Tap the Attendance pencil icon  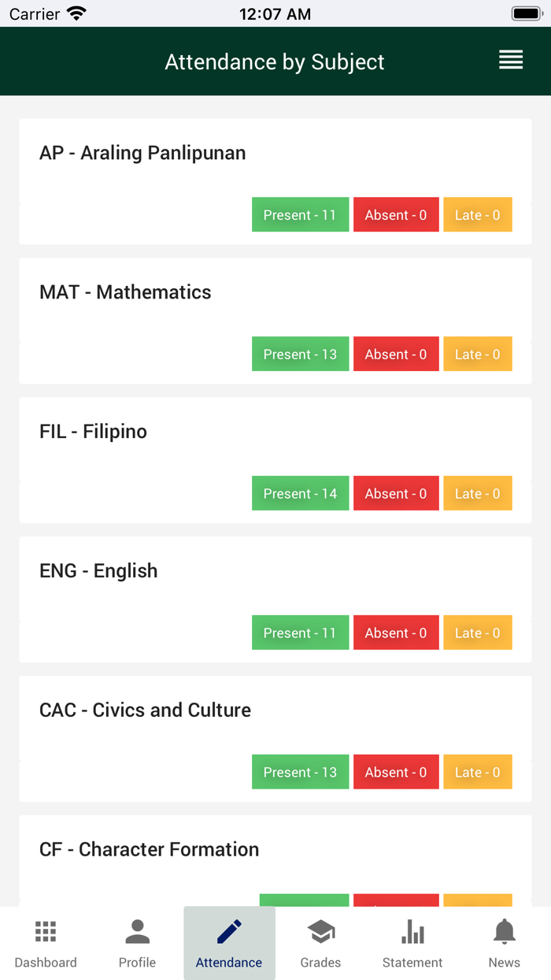[x=229, y=932]
